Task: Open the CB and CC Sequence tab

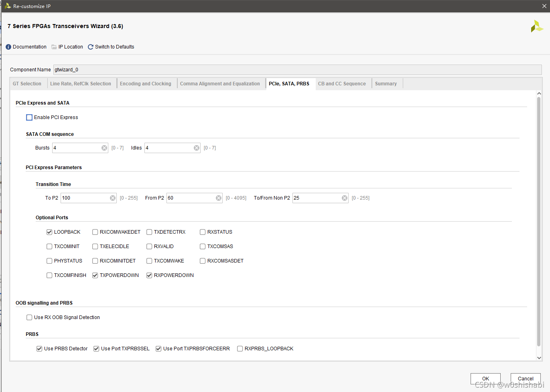Action: coord(342,84)
